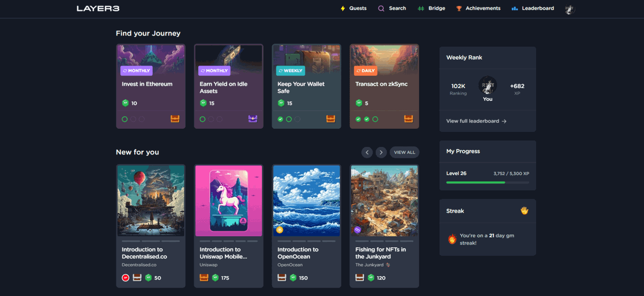Click first completed checkmark on Transact on zkSync

(358, 119)
